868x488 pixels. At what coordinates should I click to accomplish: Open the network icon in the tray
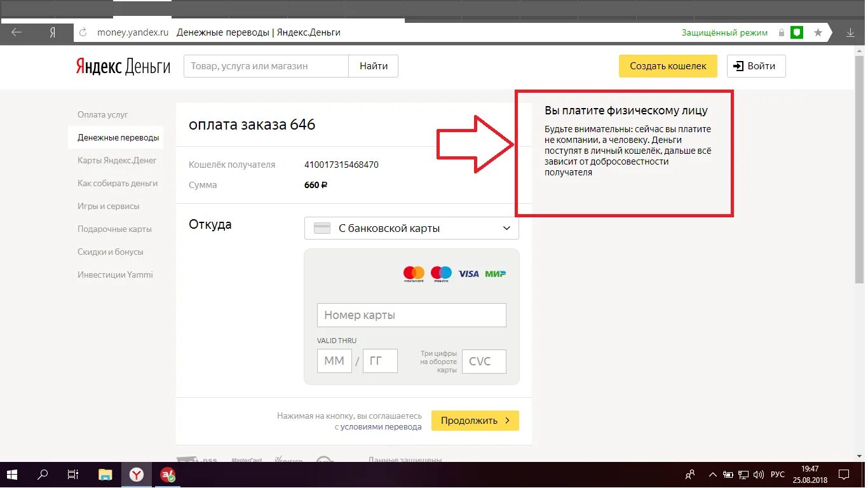(743, 475)
